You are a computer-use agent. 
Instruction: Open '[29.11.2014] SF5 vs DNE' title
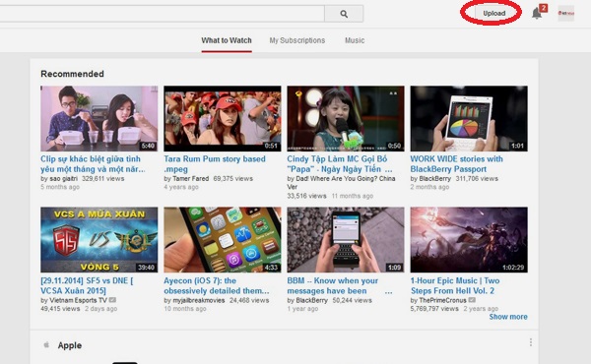point(87,285)
